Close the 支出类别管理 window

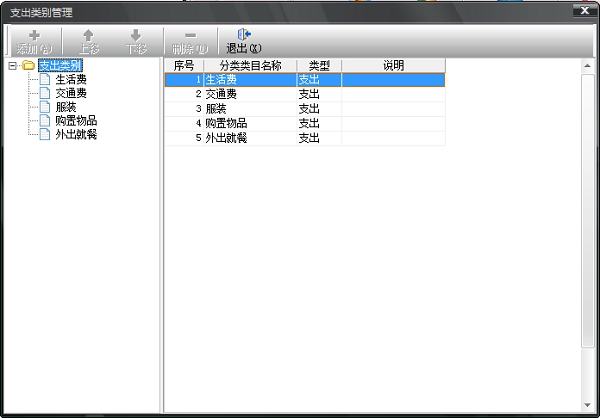pos(585,11)
